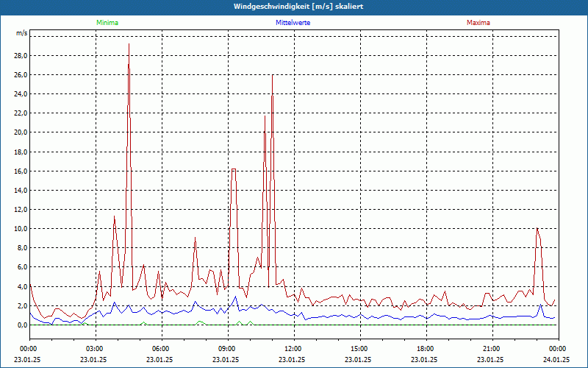Click the '16,0' y-axis value
Viewport: 588px width, 368px height.
pyautogui.click(x=20, y=171)
